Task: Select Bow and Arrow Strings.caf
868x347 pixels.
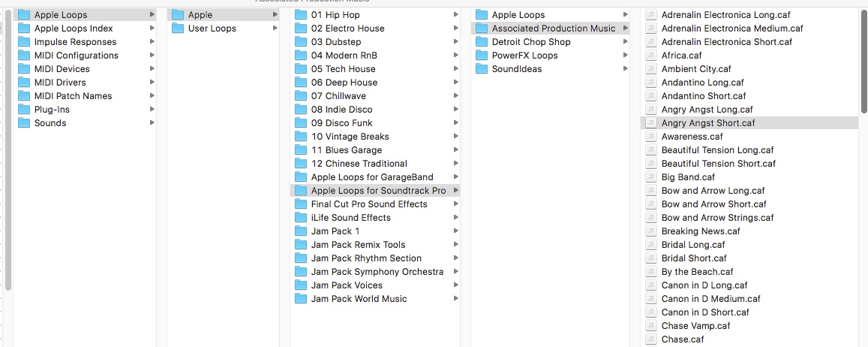Action: pyautogui.click(x=750, y=217)
